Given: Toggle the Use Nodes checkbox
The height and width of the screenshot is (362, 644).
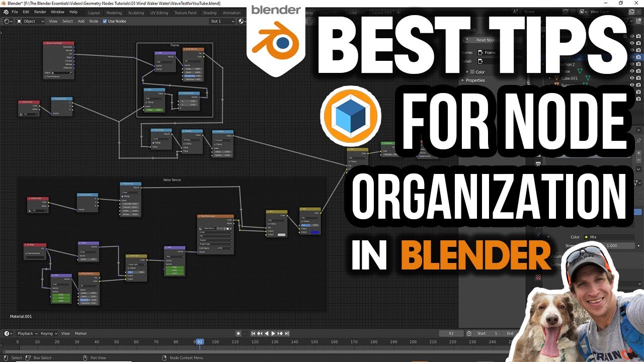Looking at the screenshot, I should pos(105,21).
